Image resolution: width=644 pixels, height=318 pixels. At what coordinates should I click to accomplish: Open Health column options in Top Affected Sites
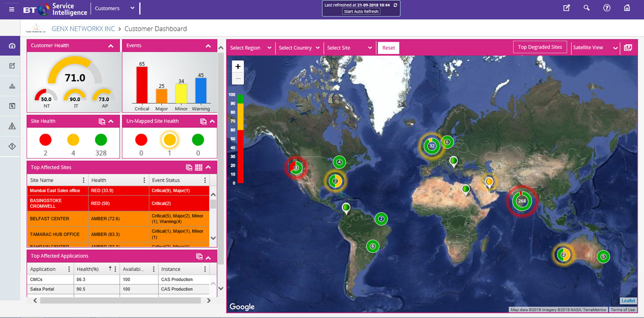(144, 180)
